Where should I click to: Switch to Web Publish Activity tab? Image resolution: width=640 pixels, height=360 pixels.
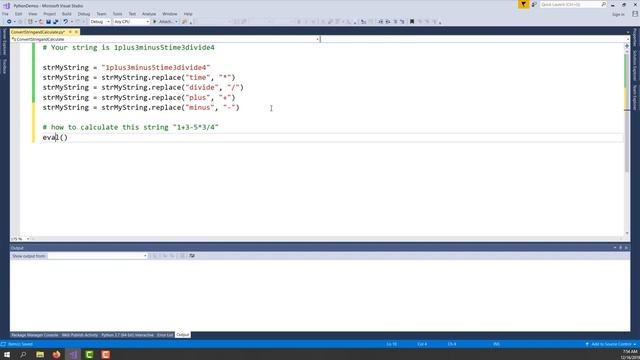pyautogui.click(x=80, y=335)
